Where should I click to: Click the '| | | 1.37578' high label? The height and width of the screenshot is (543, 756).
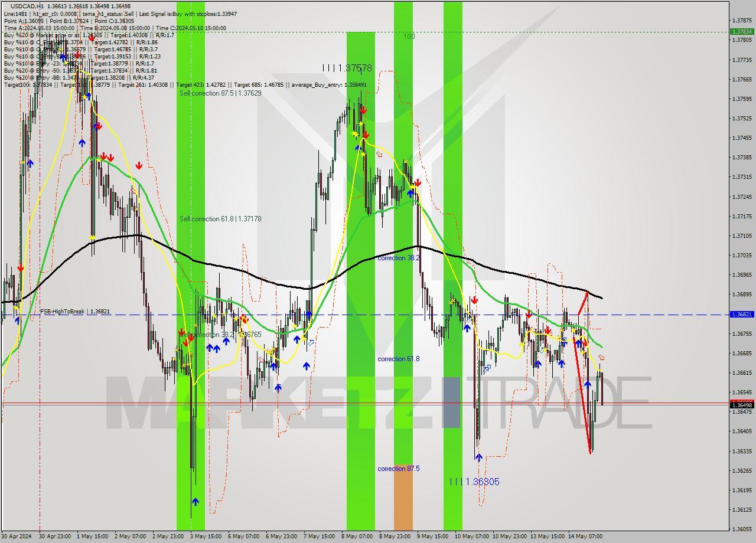(x=347, y=68)
